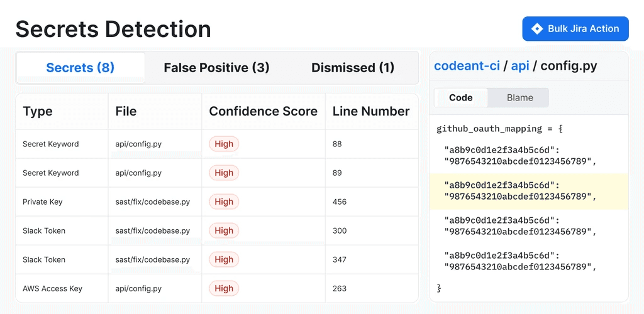Click the Type column header
Viewport: 644px width, 314px height.
point(37,112)
